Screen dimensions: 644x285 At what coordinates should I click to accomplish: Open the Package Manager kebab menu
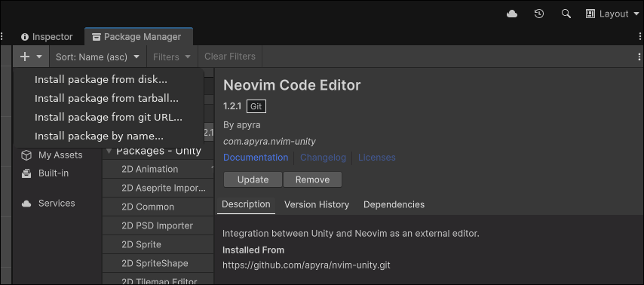(x=639, y=57)
